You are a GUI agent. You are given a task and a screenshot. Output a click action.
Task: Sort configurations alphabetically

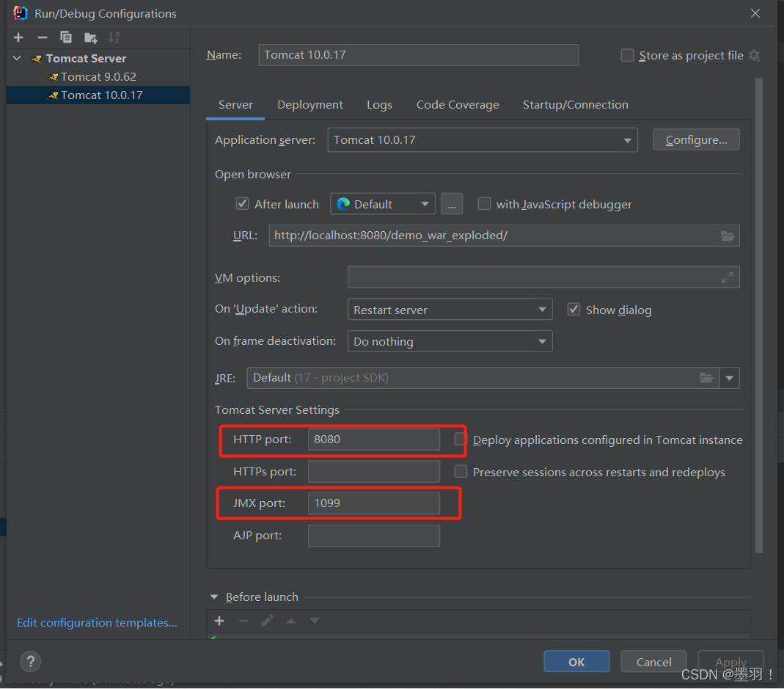click(114, 37)
